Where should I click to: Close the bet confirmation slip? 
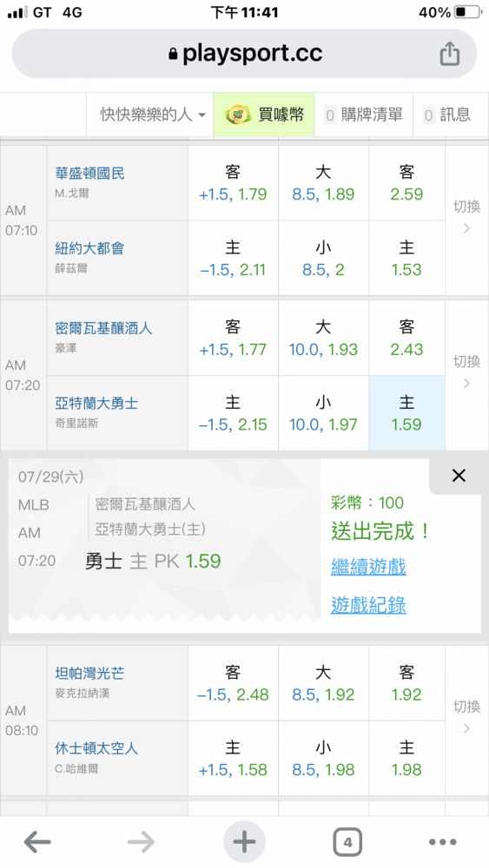[x=459, y=475]
